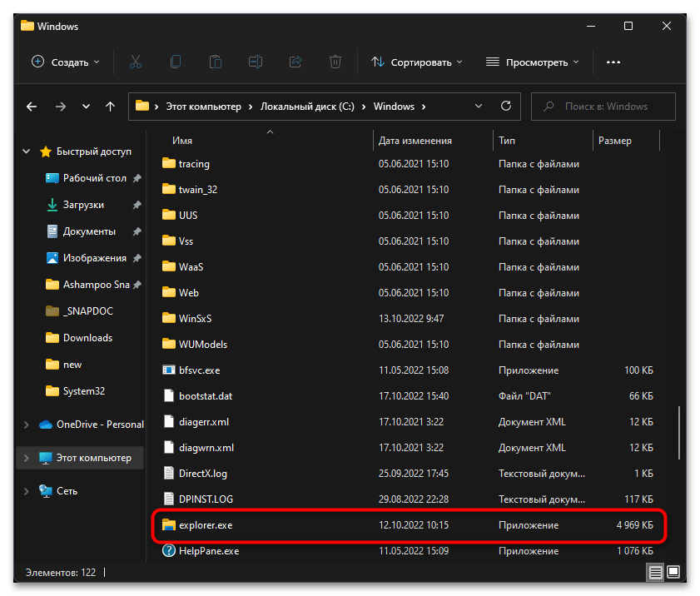Viewport: 700px width, 596px height.
Task: Select the WUModels folder name
Action: tap(203, 345)
